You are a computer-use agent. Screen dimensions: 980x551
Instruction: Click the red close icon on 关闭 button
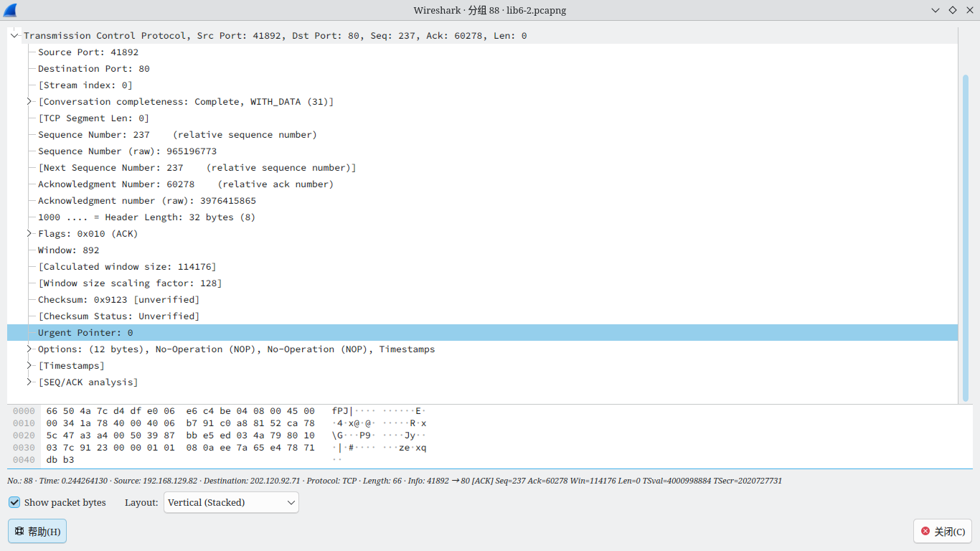coord(925,531)
